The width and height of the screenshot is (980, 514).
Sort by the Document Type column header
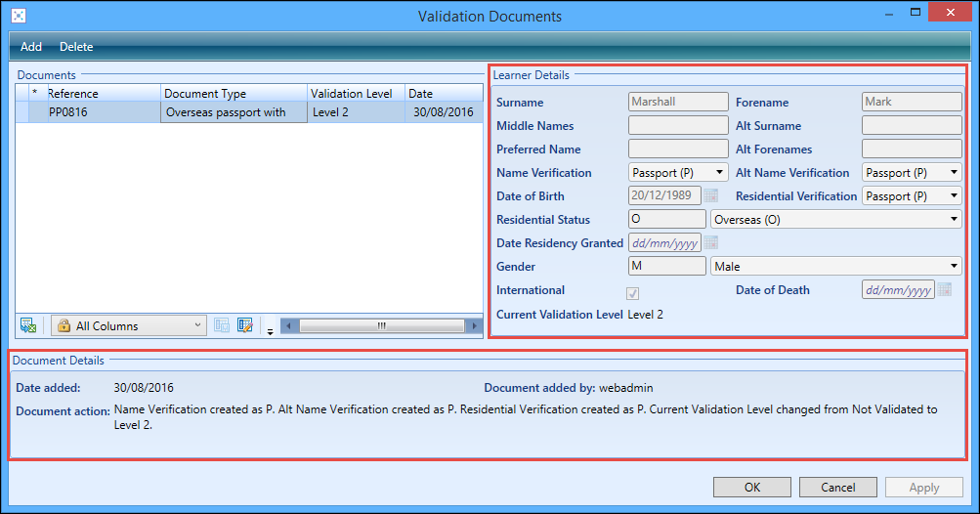point(234,93)
